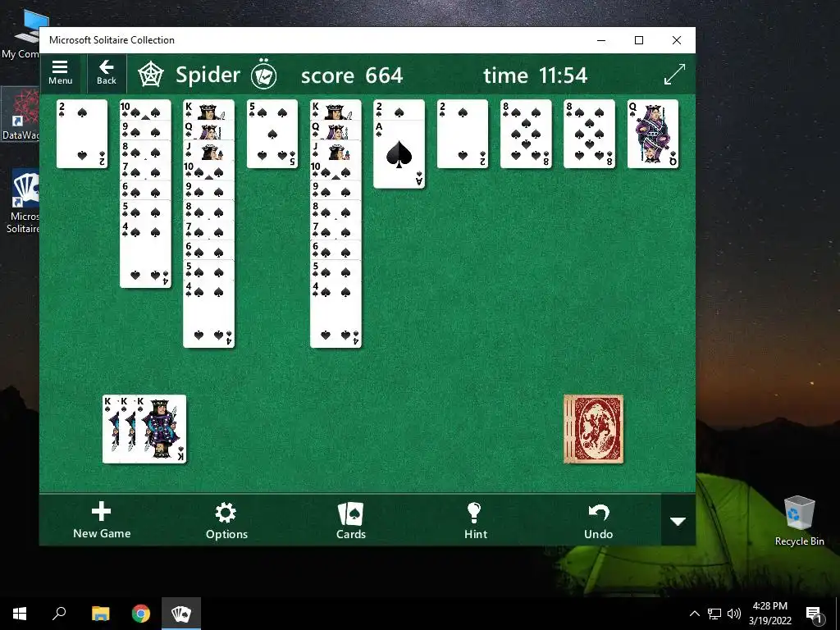
Task: Select the 6 of spades in the second column
Action: pos(145,189)
